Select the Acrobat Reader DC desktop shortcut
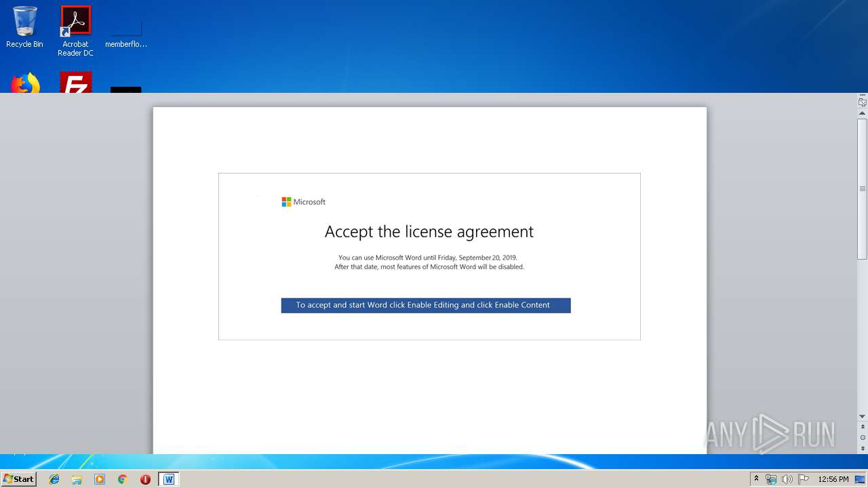868x488 pixels. 75,31
